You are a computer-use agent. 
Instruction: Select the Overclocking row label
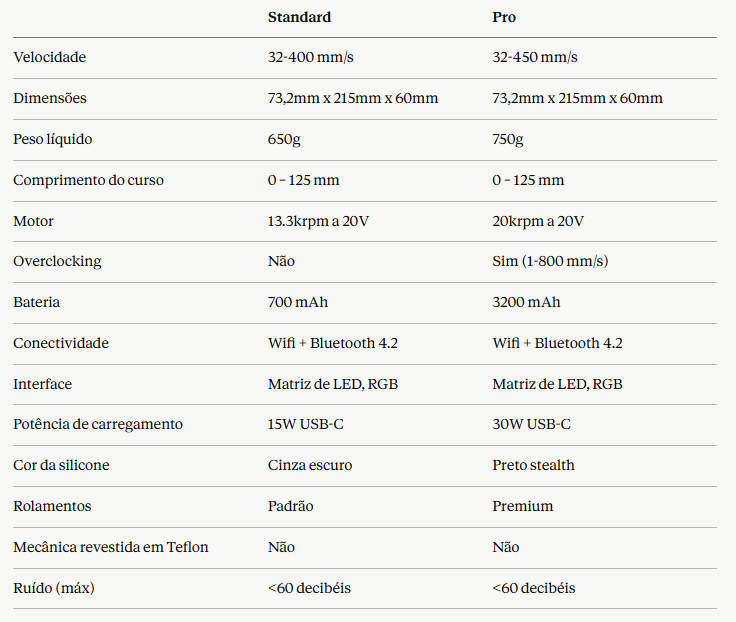[x=57, y=261]
